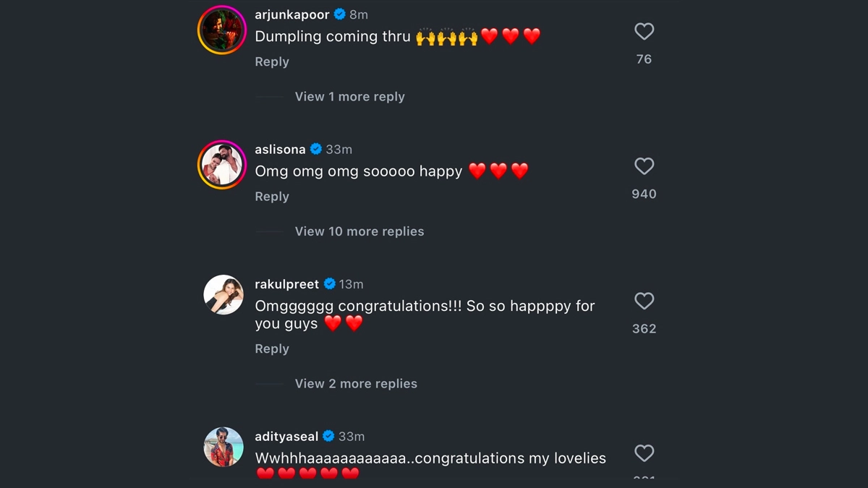Open aslisona username link

click(280, 150)
